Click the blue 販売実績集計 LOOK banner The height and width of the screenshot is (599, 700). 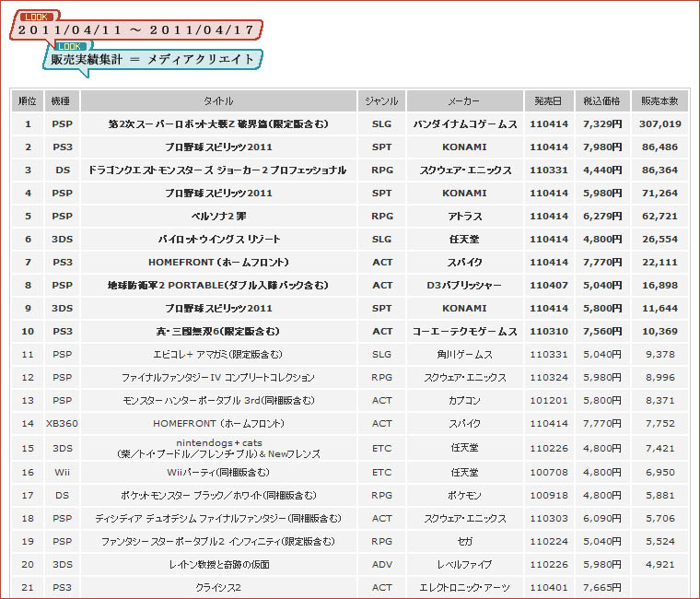(153, 58)
